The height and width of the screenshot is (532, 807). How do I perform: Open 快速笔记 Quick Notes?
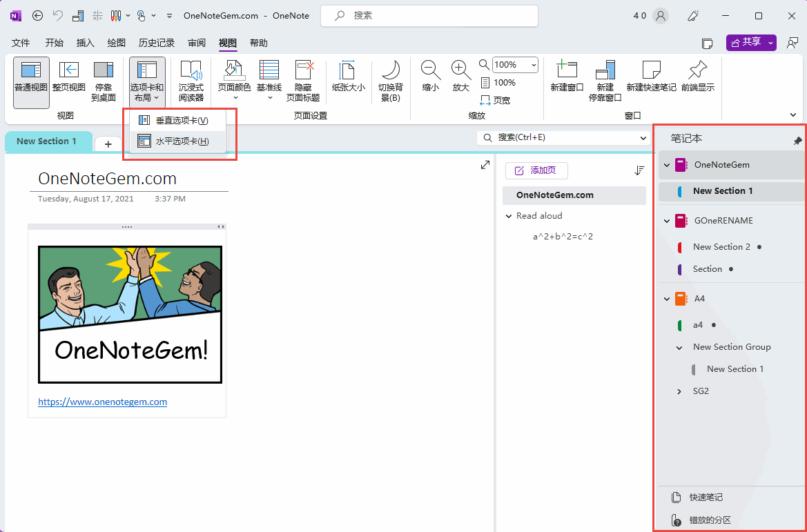point(697,497)
